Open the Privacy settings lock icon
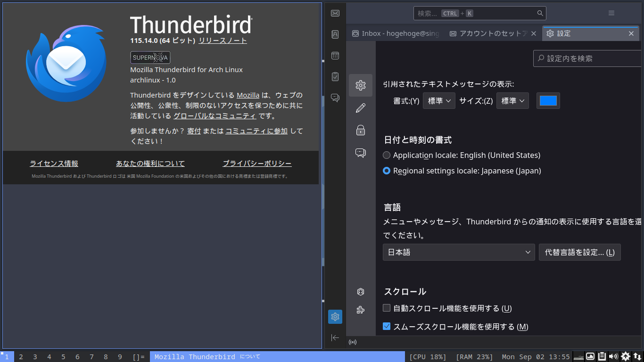The width and height of the screenshot is (644, 362). tap(361, 130)
